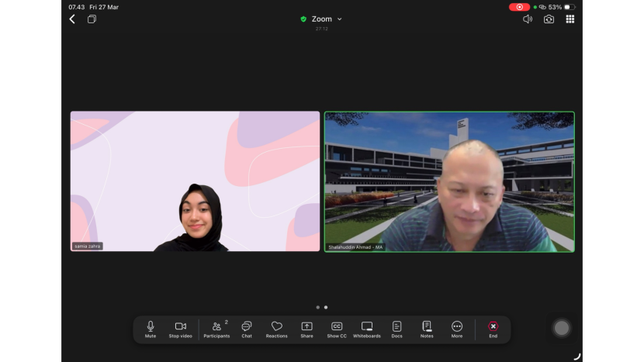644x362 pixels.
Task: Open the Participants panel
Action: [216, 329]
